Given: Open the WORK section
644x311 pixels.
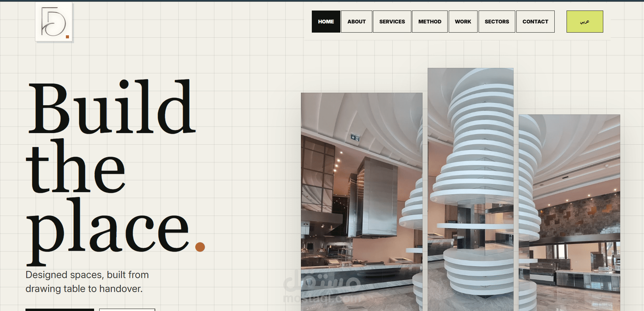Looking at the screenshot, I should click(463, 22).
